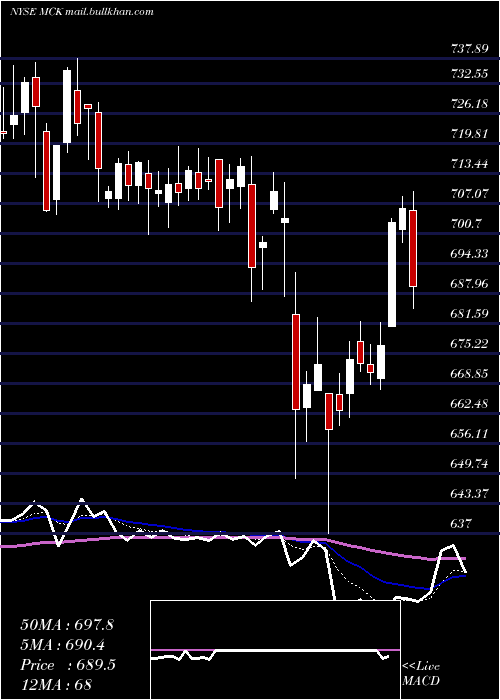Viewport: 500px width, 700px height.
Task: Click the 637 price axis label
Action: point(461,523)
